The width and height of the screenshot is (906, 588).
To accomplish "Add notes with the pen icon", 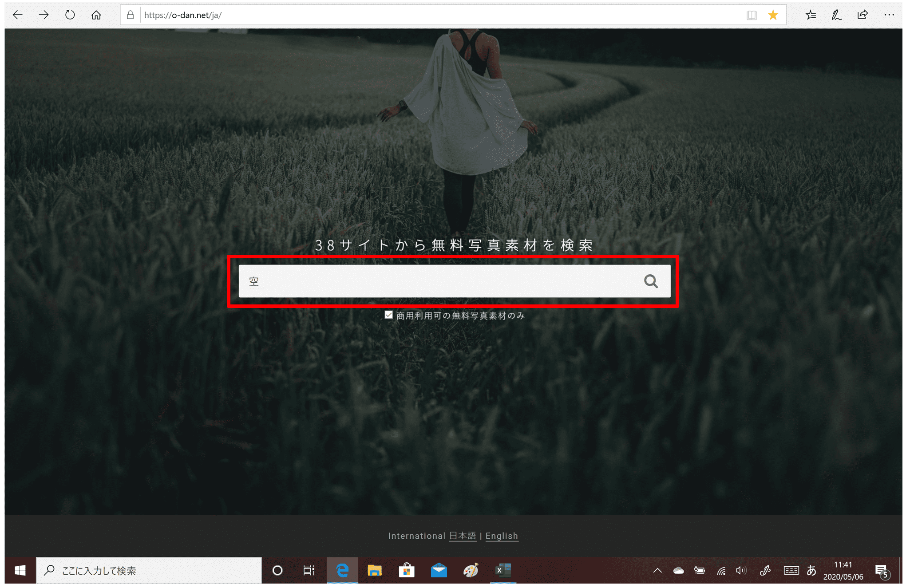I will tap(836, 15).
